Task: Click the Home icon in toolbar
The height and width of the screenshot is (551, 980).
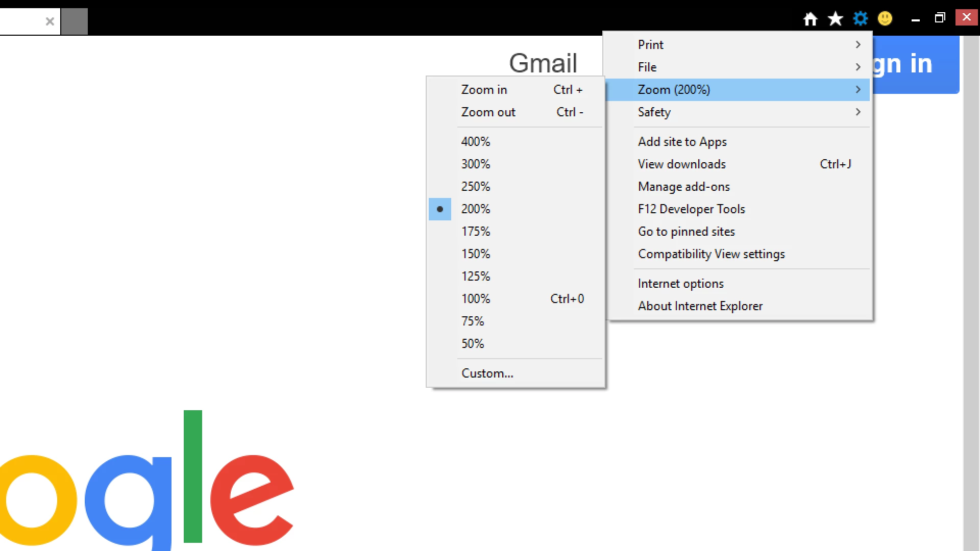Action: pos(810,19)
